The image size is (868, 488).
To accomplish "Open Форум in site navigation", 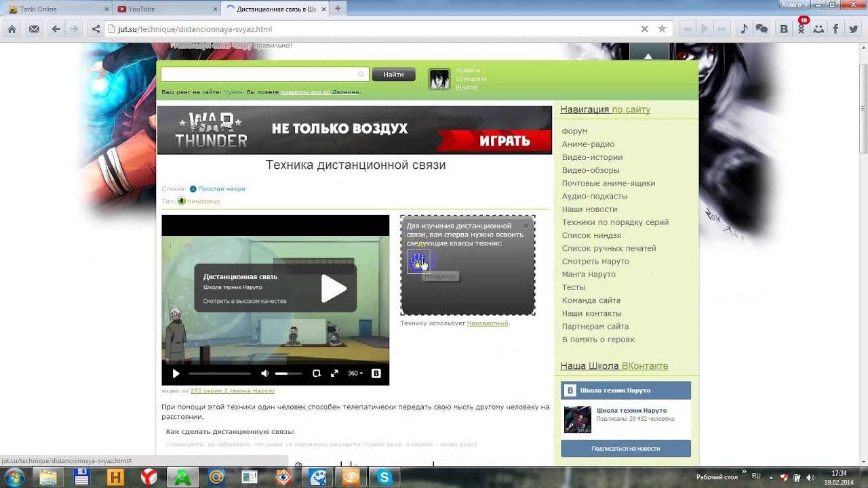I will tap(574, 131).
